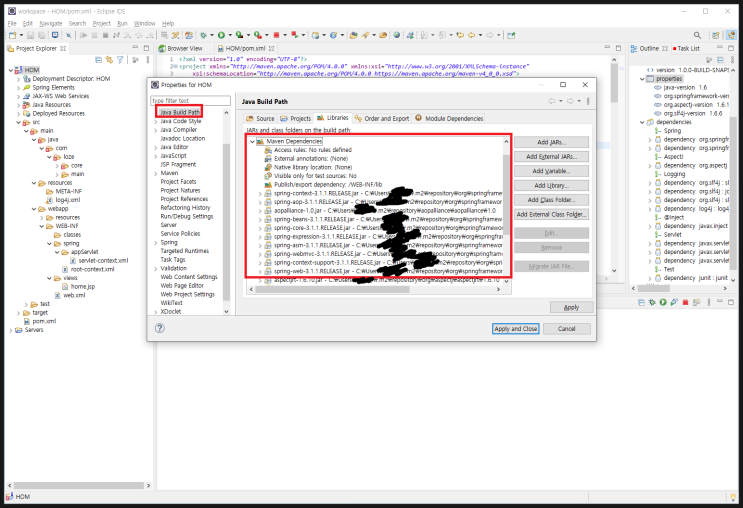This screenshot has width=743, height=508.
Task: Select Java Build Path in properties tree
Action: tap(180, 112)
